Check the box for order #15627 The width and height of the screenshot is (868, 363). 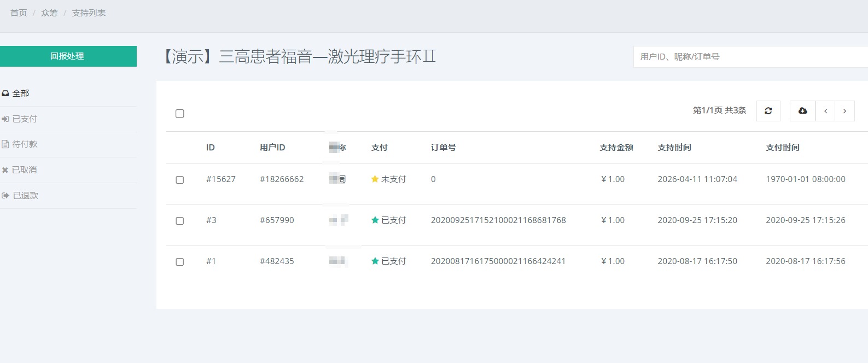coord(179,180)
